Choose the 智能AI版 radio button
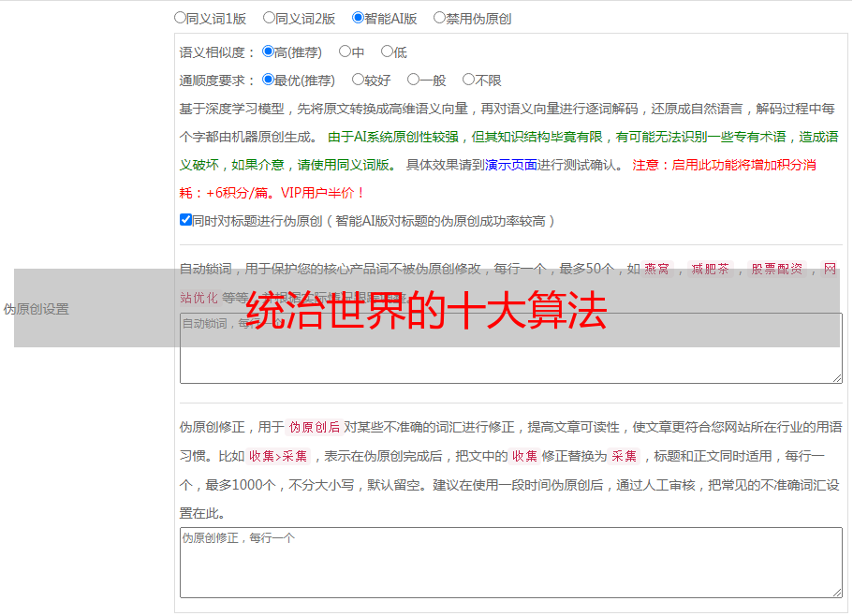The image size is (853, 616). coord(359,18)
